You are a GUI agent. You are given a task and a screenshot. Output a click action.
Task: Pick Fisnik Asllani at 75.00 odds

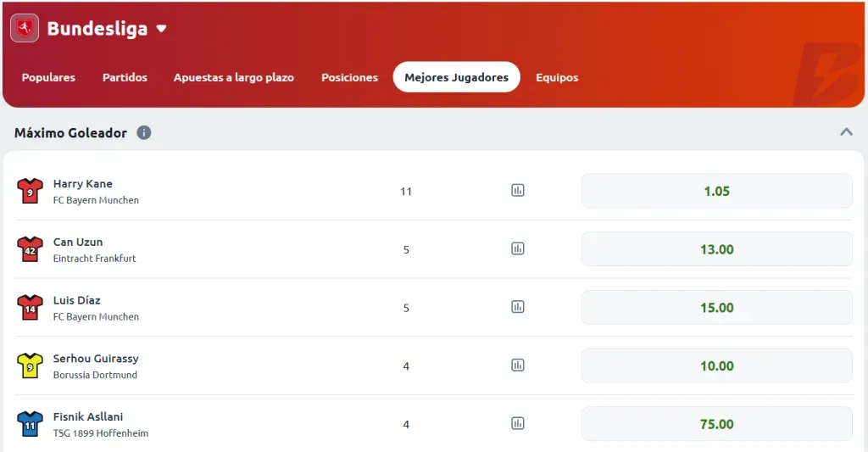[716, 424]
